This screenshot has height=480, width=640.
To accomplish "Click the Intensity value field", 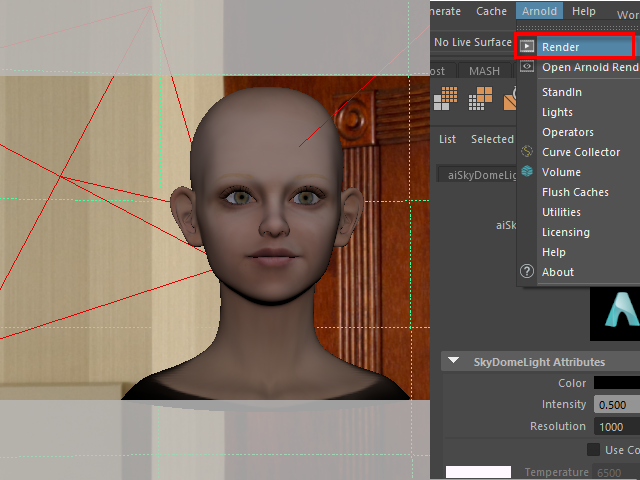I will click(616, 405).
